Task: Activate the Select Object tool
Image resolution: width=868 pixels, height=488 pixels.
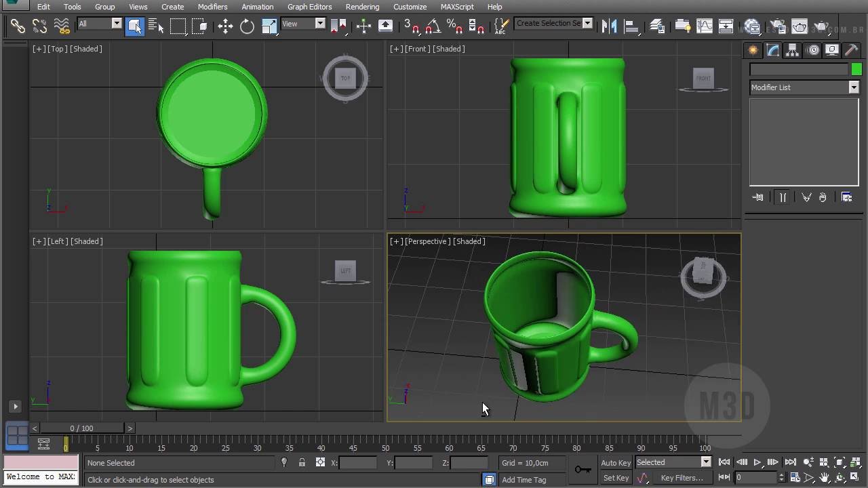Action: [134, 26]
